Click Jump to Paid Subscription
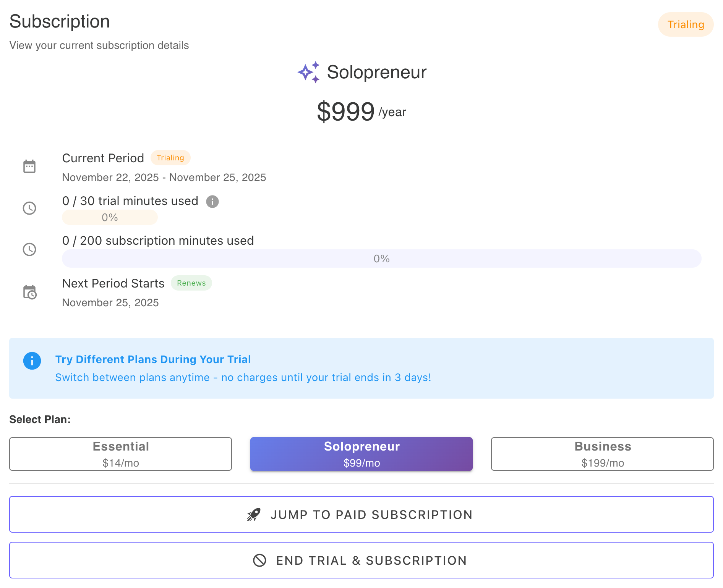This screenshot has height=588, width=723. coord(361,514)
